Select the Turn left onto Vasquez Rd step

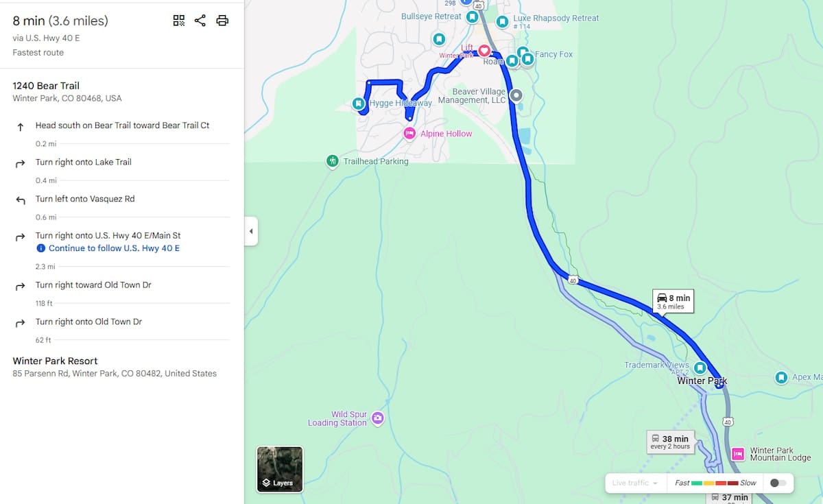[121, 199]
